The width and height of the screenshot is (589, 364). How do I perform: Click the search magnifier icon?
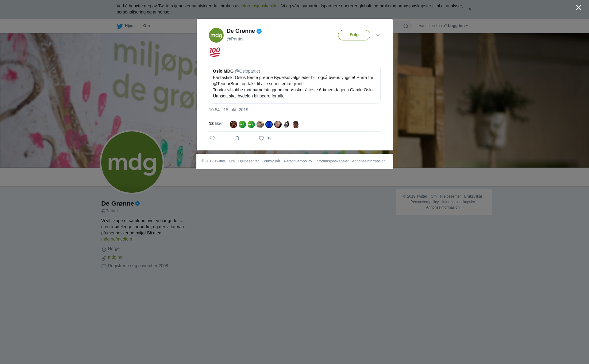pos(406,26)
